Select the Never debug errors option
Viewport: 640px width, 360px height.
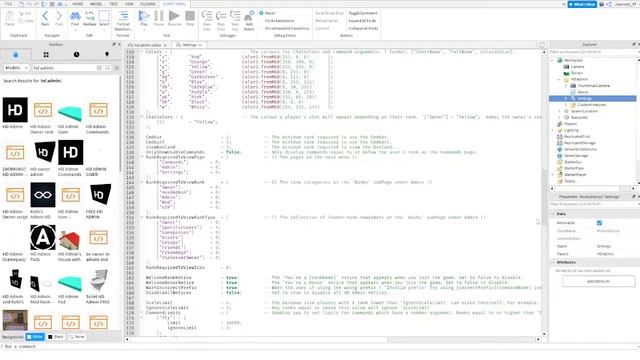click(x=268, y=13)
